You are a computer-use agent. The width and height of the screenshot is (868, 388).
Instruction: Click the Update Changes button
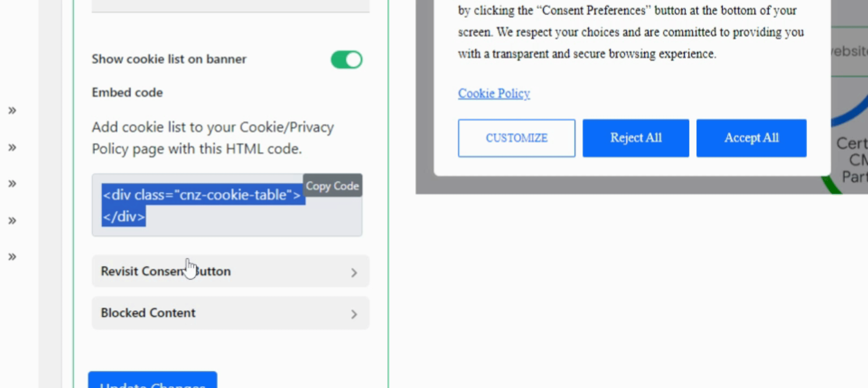(x=153, y=380)
